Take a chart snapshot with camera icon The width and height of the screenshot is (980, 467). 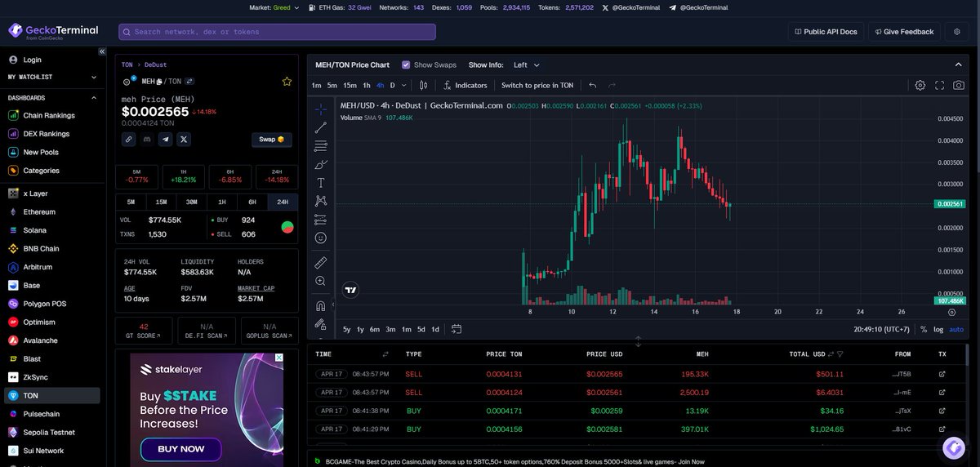coord(959,85)
